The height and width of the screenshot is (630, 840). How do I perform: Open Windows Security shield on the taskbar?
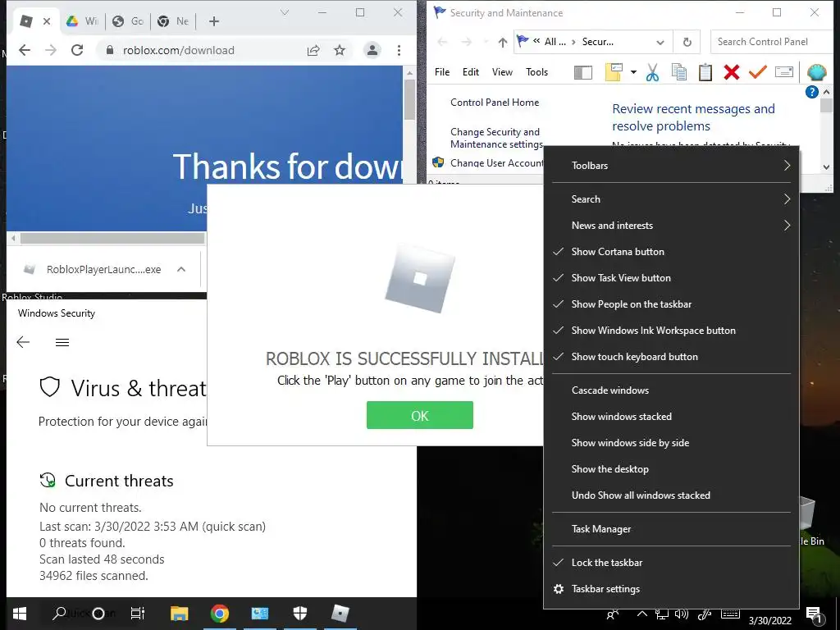point(300,614)
